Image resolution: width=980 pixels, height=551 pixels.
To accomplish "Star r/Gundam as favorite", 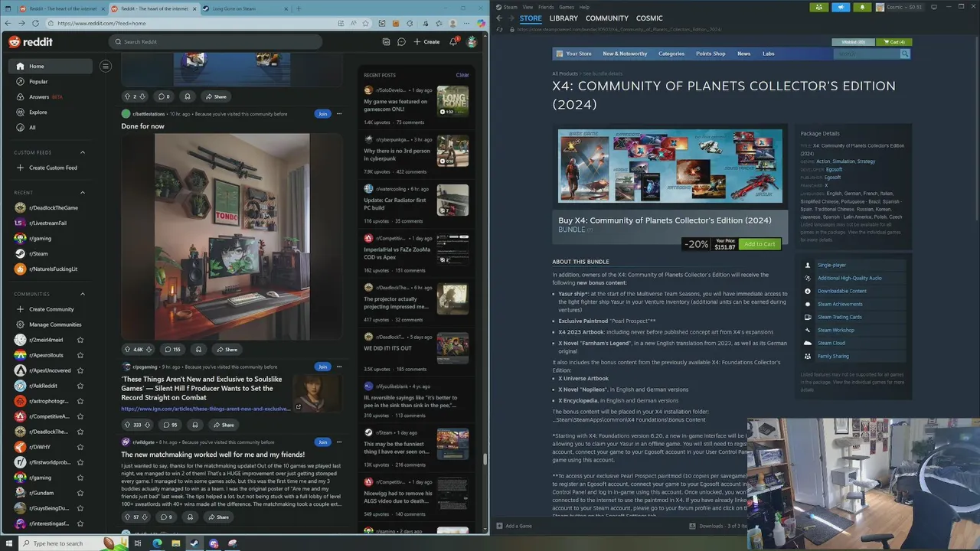I will point(80,493).
